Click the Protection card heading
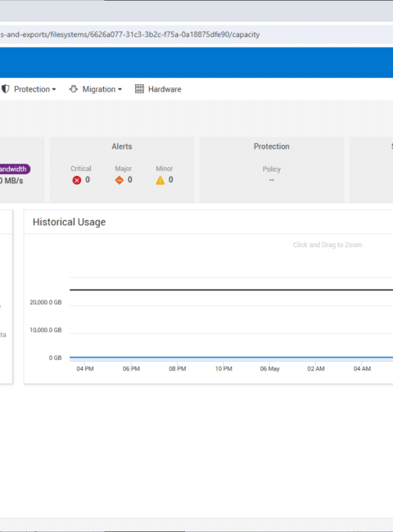 [272, 147]
